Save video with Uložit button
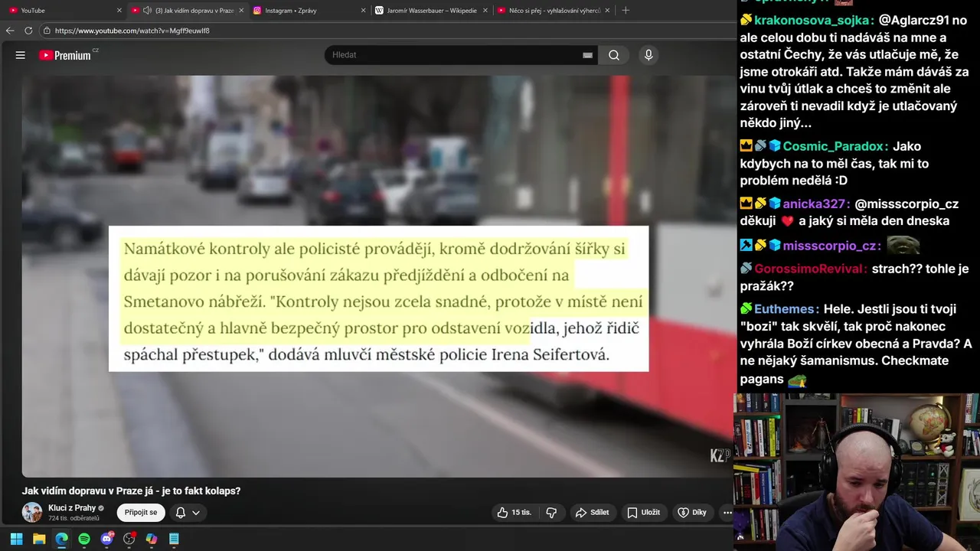 tap(643, 513)
